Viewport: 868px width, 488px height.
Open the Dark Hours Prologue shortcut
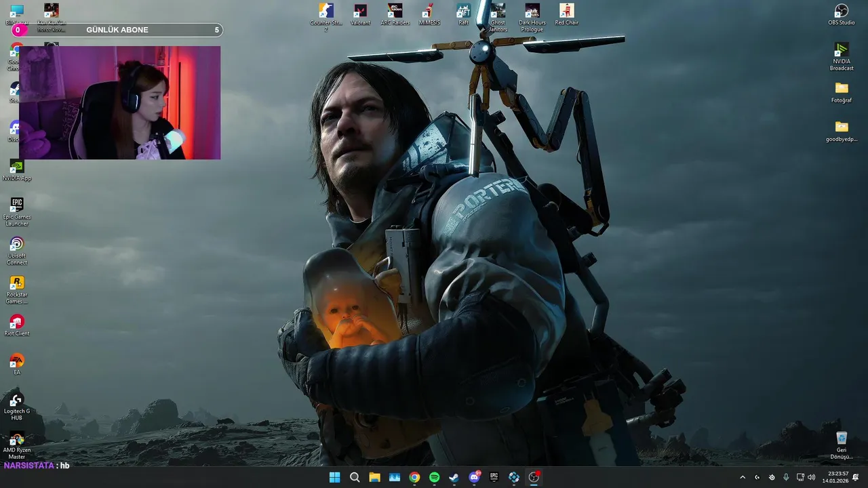[532, 17]
